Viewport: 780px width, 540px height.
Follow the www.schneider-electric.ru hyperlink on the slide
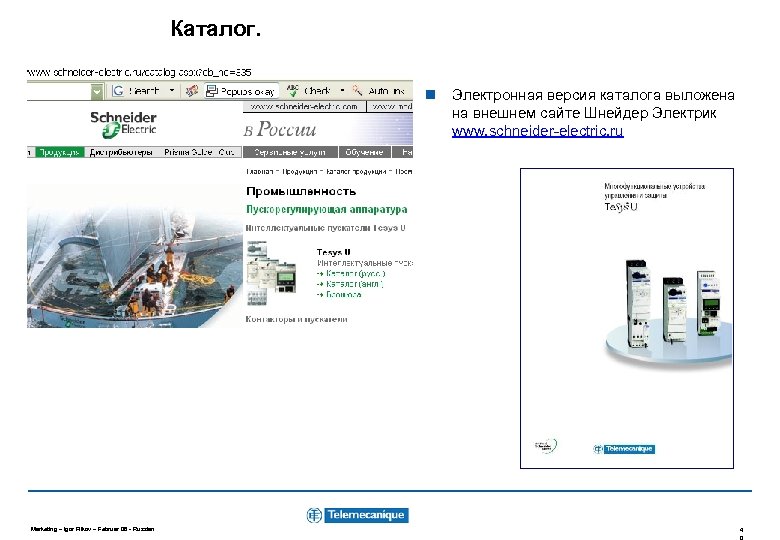[x=537, y=131]
